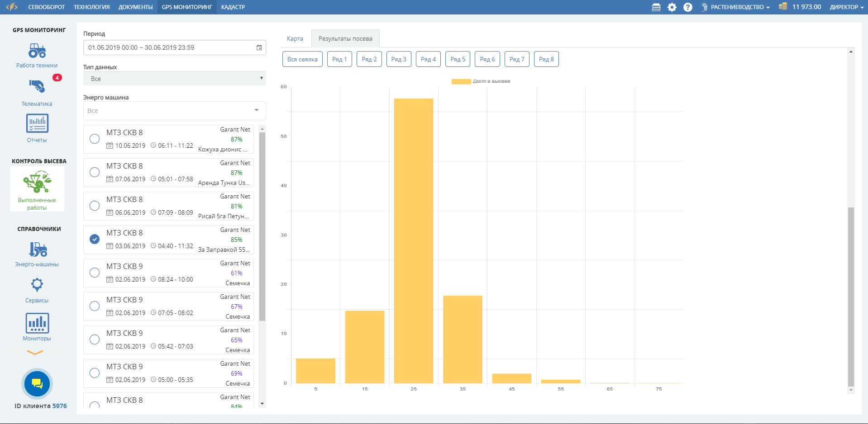Screen dimensions: 868x424
Task: Show results for Ряд 4
Action: tap(428, 59)
